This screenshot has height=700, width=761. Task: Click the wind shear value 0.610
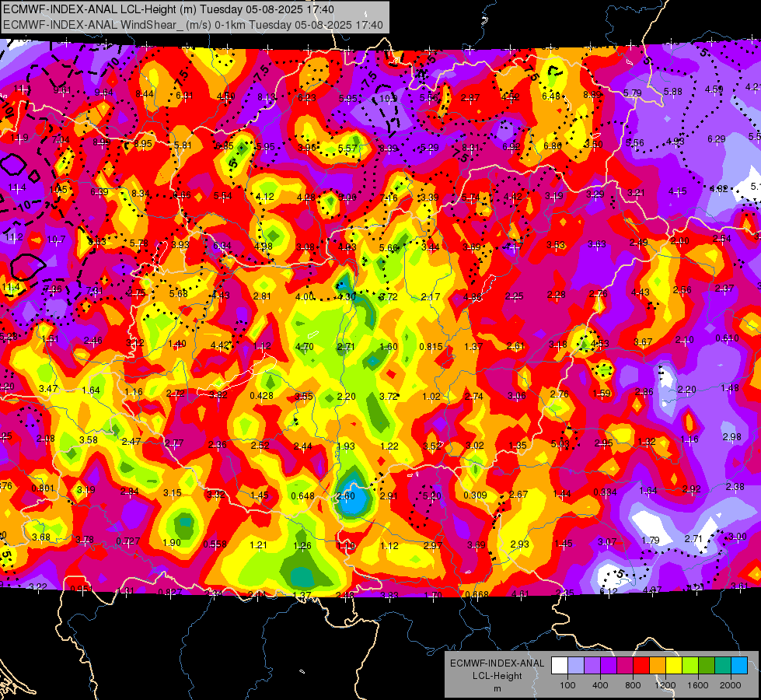click(x=728, y=338)
